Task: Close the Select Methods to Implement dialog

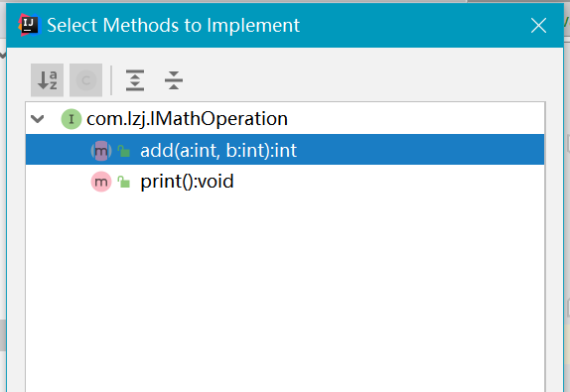Action: 538,26
